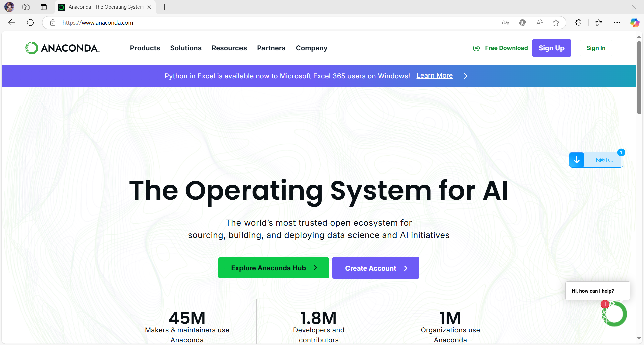Viewport: 644px width, 345px height.
Task: Click the green Free Download icon
Action: click(x=476, y=48)
